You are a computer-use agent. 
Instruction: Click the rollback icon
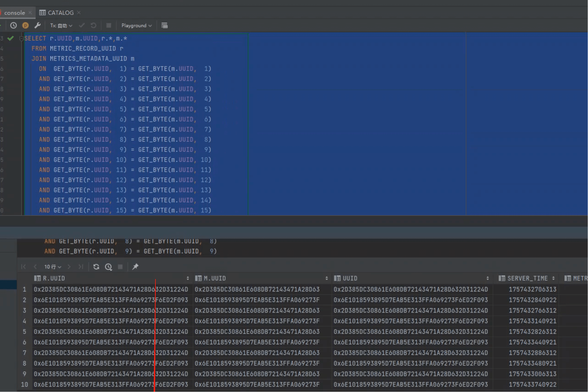click(x=93, y=25)
